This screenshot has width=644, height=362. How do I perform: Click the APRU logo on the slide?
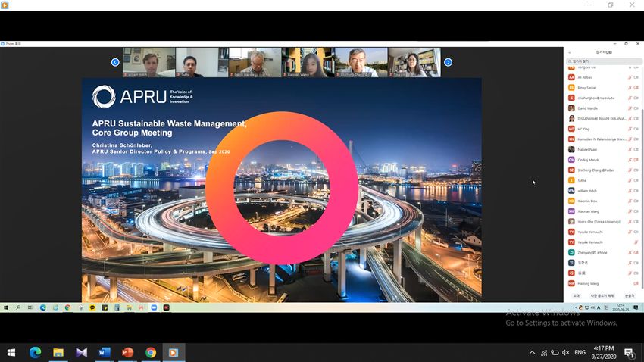point(142,97)
